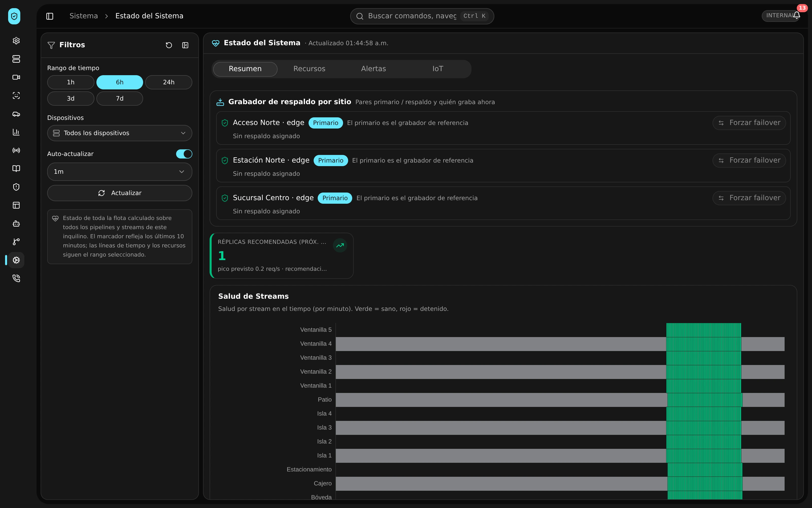Switch to the Resumen tab

click(x=245, y=69)
